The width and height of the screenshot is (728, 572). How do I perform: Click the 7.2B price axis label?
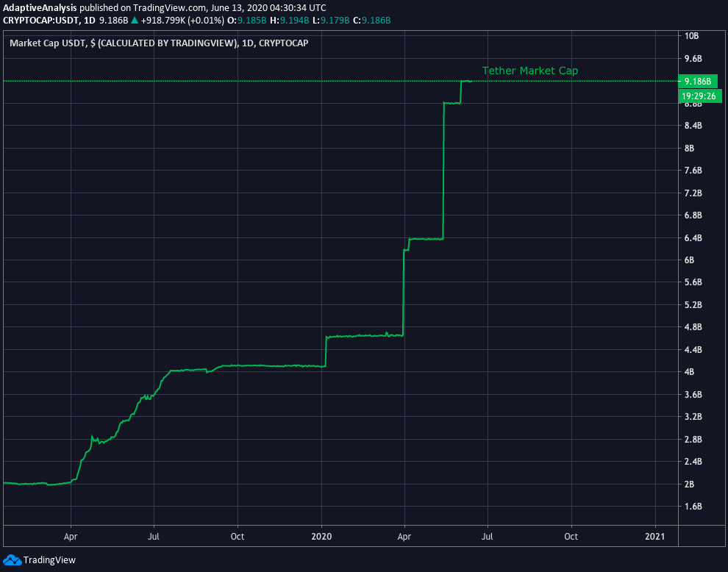click(x=693, y=193)
